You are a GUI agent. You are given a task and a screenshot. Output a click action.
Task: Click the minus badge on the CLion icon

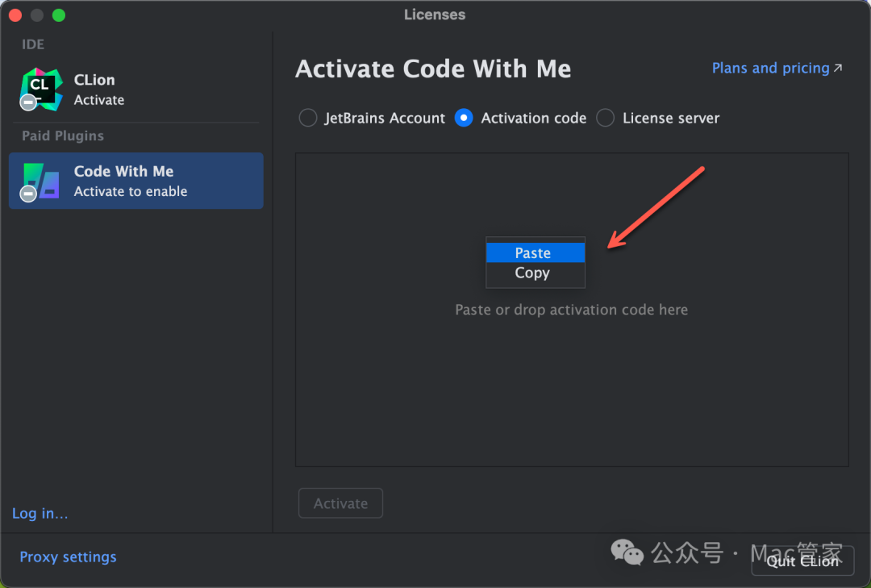[x=28, y=102]
